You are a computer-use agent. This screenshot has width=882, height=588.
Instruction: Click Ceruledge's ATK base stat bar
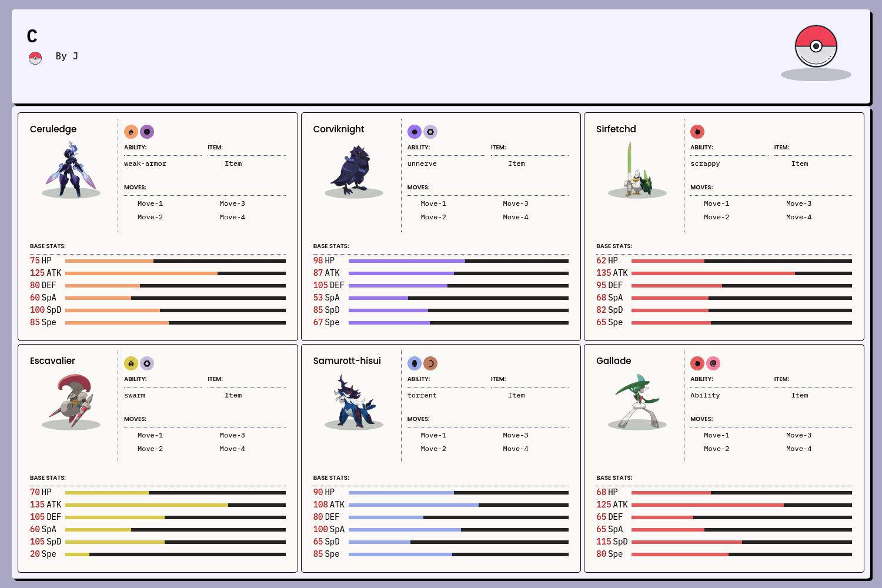[x=175, y=273]
